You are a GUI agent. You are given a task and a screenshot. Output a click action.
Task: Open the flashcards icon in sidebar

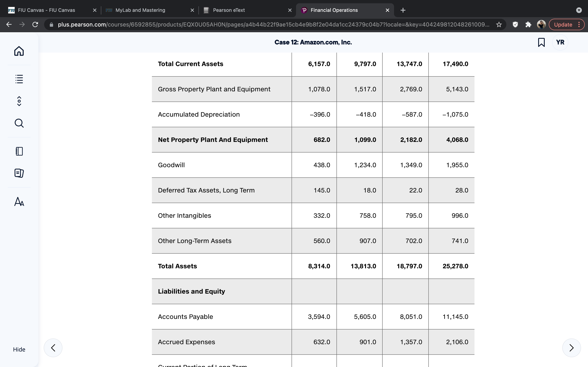19,173
